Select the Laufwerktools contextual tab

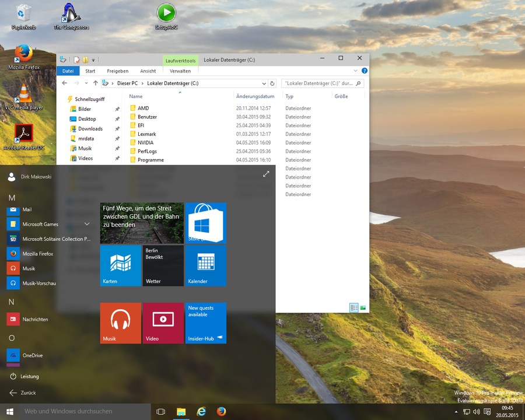pos(180,61)
